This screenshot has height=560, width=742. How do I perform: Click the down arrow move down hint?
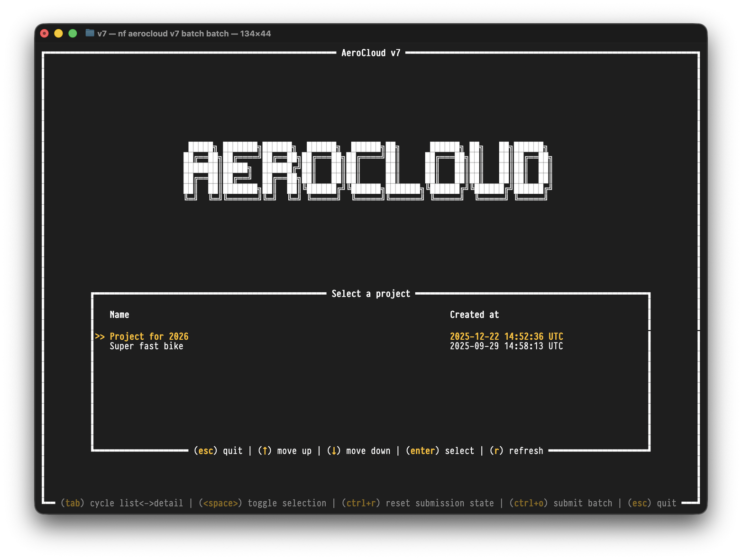click(358, 451)
